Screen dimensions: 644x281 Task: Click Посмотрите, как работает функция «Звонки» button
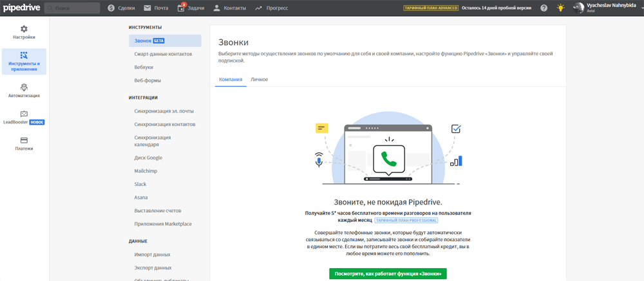coord(388,274)
